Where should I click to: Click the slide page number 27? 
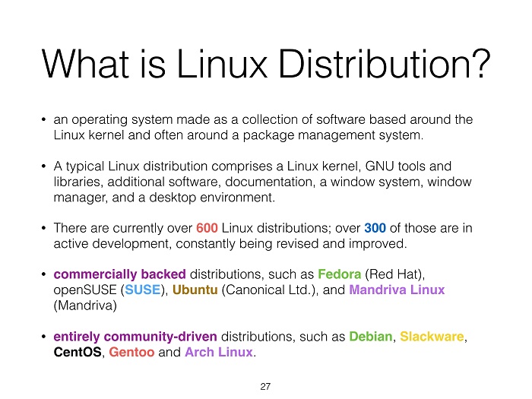pos(265,386)
